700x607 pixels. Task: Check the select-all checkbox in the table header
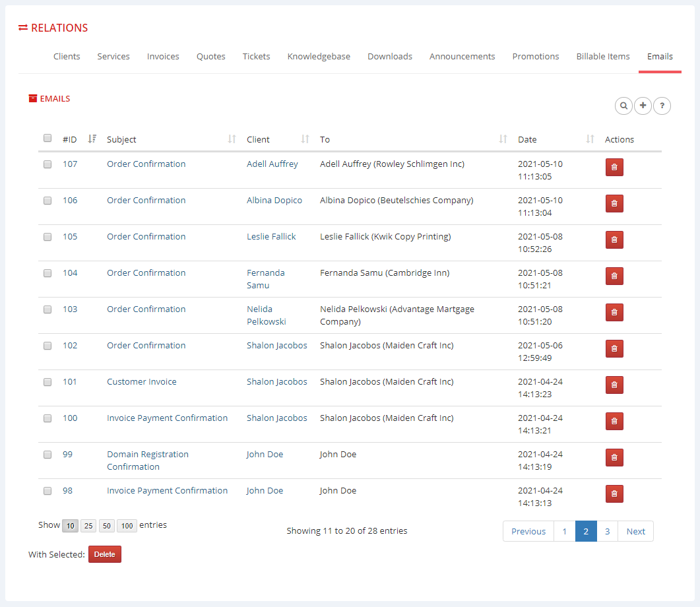(47, 138)
